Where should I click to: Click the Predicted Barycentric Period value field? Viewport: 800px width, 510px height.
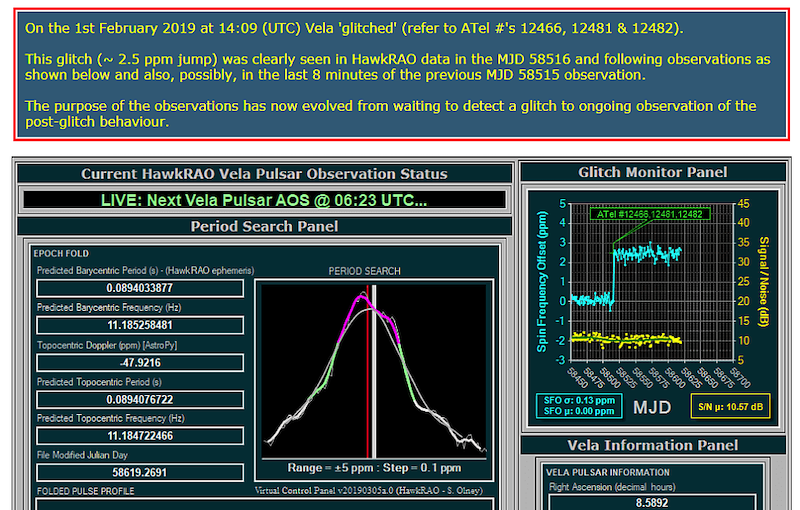(x=140, y=288)
